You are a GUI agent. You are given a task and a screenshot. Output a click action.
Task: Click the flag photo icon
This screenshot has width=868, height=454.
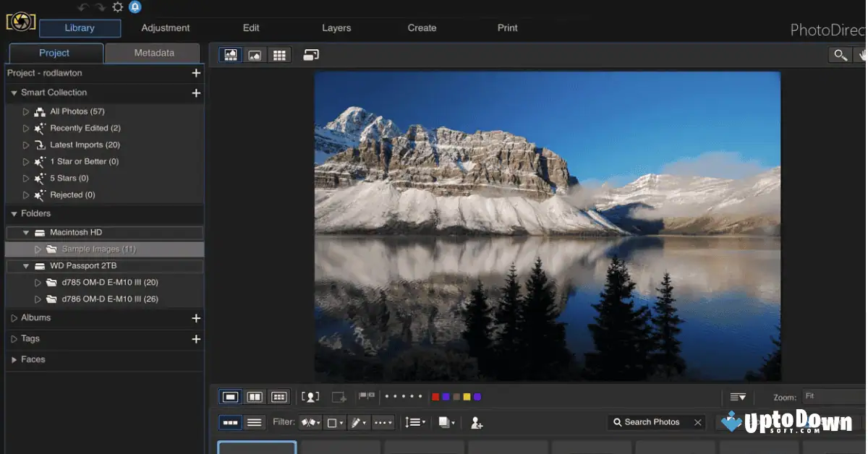tap(366, 396)
